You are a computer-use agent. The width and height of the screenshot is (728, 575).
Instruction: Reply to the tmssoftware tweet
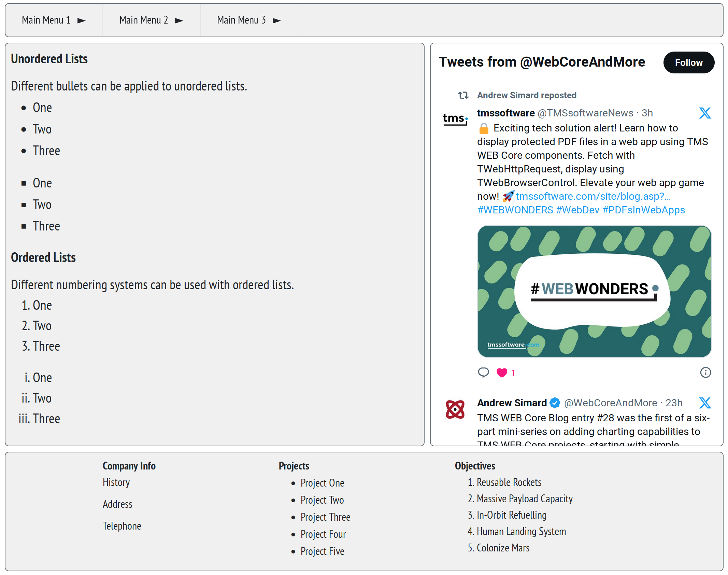483,373
